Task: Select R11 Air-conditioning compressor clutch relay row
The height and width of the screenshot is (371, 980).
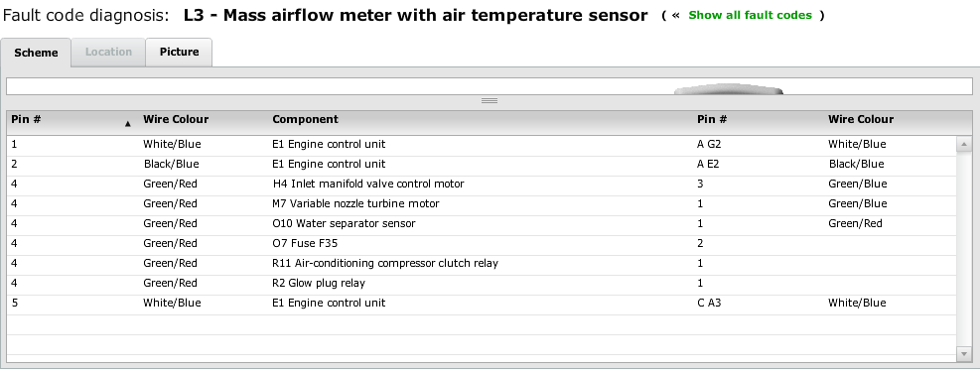Action: [482, 263]
